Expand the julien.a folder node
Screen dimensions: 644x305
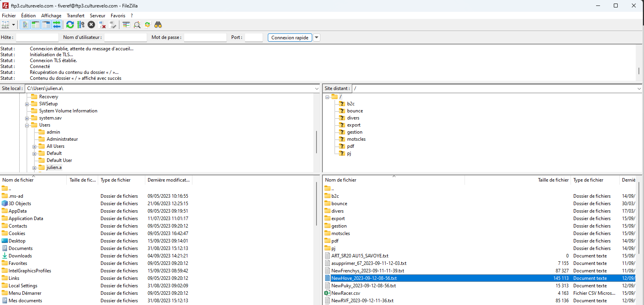34,168
